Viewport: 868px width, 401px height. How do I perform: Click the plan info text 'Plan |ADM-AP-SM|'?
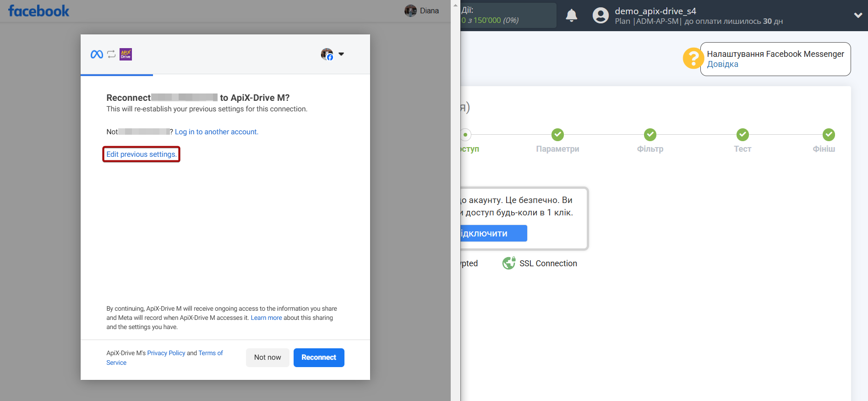(648, 22)
